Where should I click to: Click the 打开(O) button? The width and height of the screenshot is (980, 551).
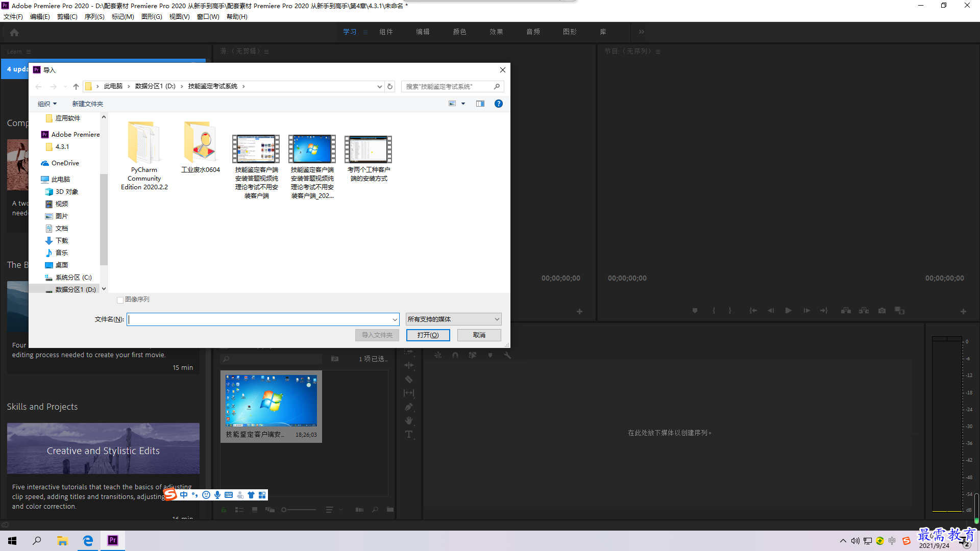[x=428, y=335]
